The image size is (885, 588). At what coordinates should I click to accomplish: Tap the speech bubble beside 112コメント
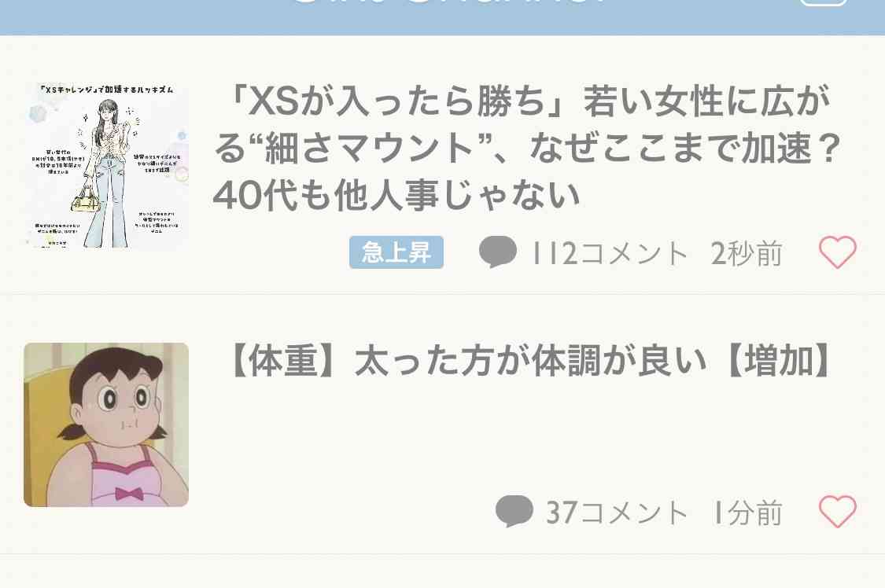tap(498, 252)
